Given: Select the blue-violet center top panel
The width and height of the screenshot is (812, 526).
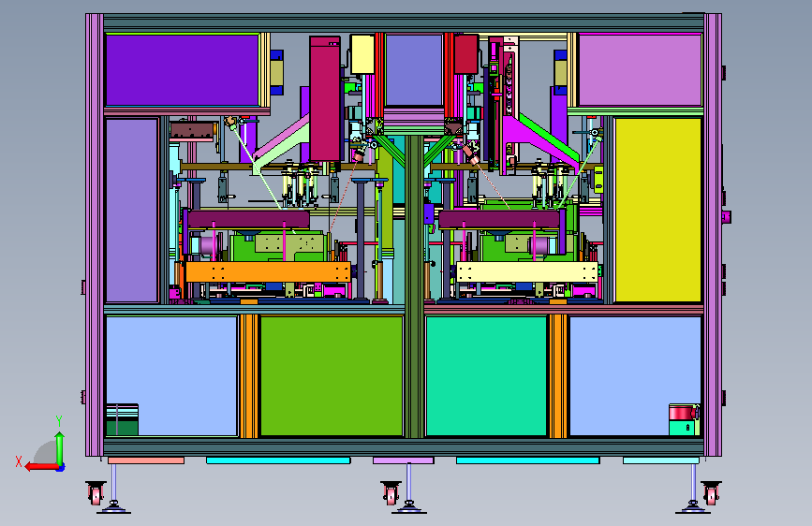Looking at the screenshot, I should [414, 70].
